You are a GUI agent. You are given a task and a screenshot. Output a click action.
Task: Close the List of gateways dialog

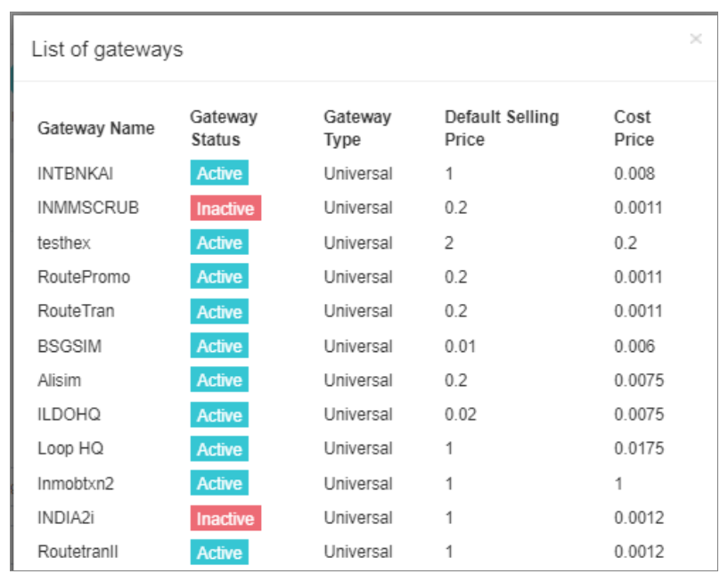pyautogui.click(x=694, y=40)
